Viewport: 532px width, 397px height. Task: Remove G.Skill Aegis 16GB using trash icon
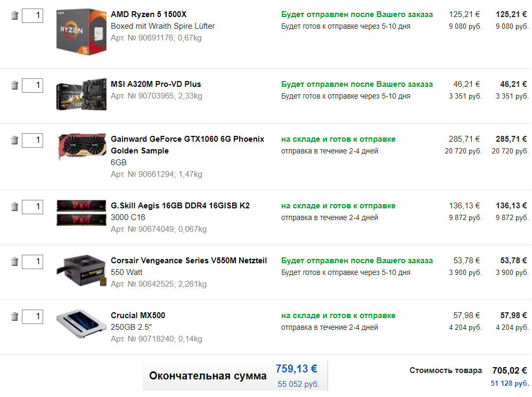tap(14, 207)
